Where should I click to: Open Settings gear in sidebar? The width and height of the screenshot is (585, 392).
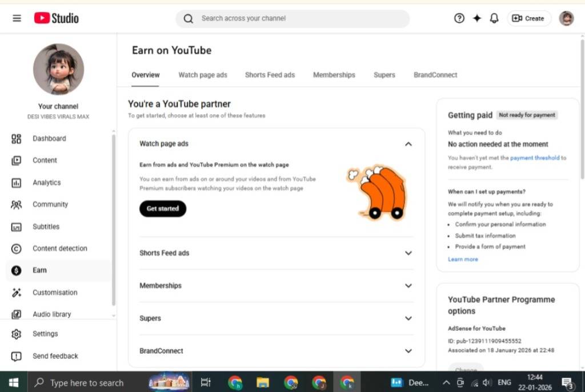click(x=17, y=334)
